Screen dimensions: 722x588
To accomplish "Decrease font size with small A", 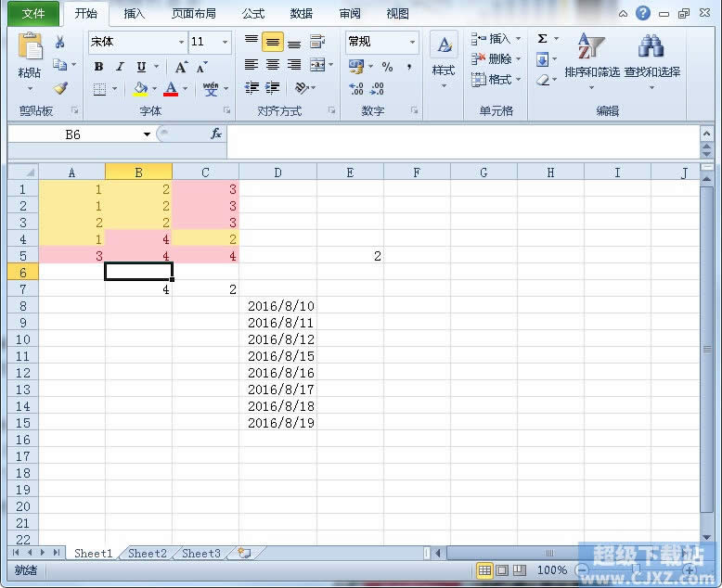I will [x=201, y=67].
